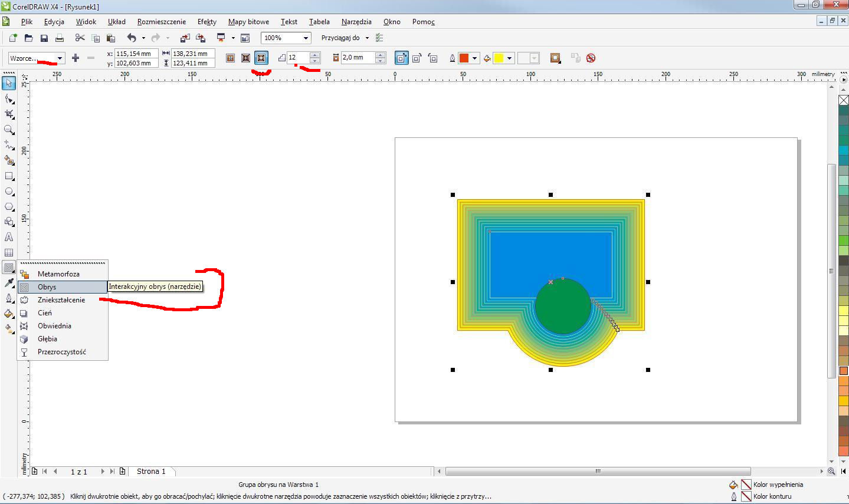This screenshot has width=849, height=504.
Task: Select the Eyedropper tool in the toolbox
Action: click(x=9, y=283)
